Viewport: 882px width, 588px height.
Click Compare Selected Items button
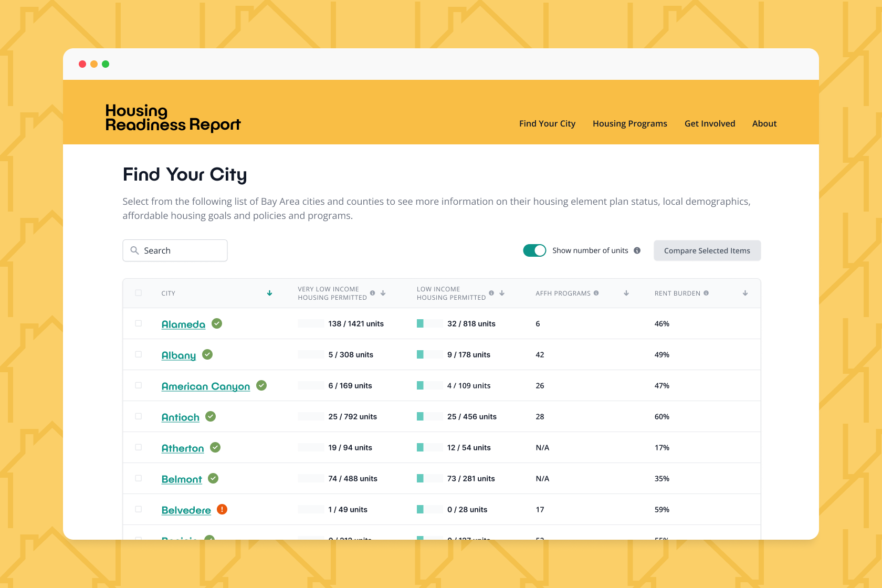pyautogui.click(x=707, y=250)
